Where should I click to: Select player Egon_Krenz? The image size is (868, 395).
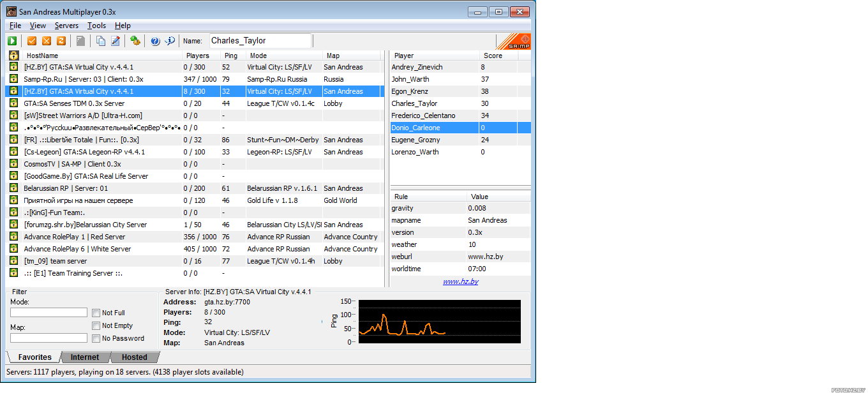coord(460,91)
